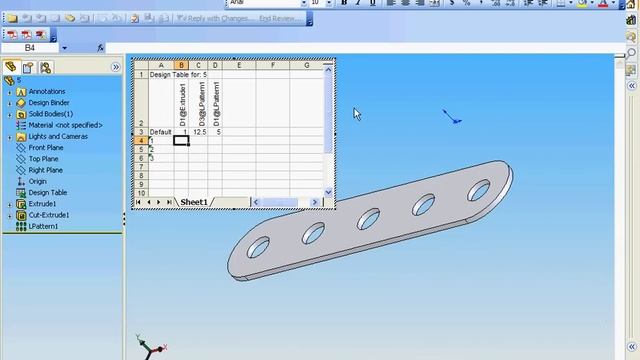Open the Borders dropdown arrow
The height and width of the screenshot is (360, 640).
(571, 3)
